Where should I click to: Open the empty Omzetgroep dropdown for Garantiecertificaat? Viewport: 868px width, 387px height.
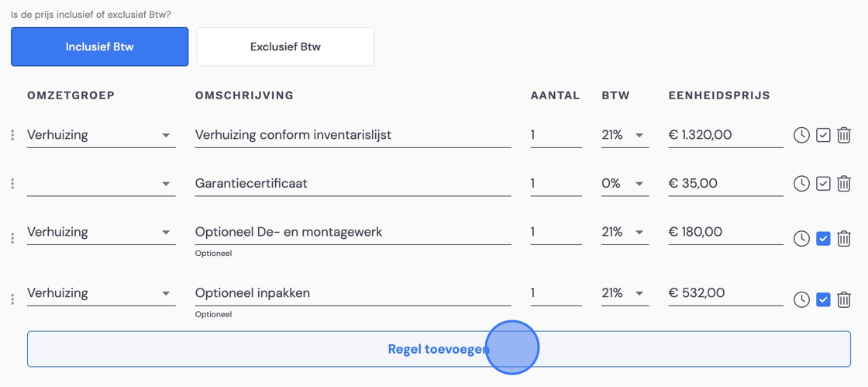[x=102, y=183]
